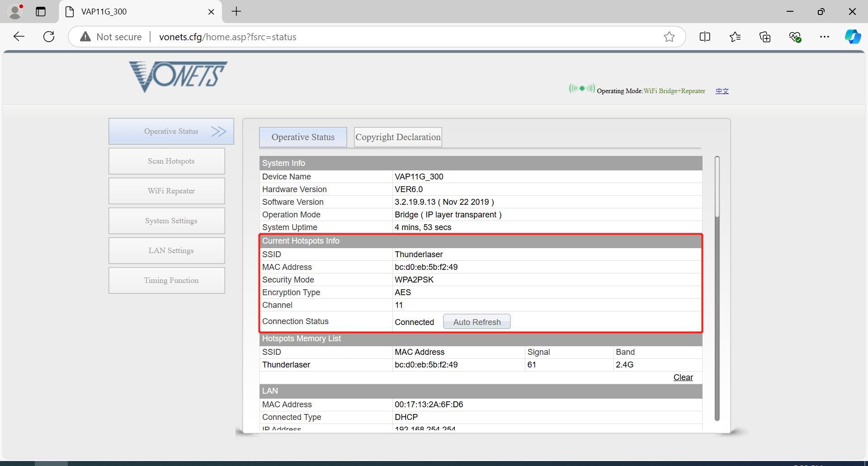This screenshot has height=466, width=868.
Task: Click the Current Hotspots Info header
Action: (481, 241)
